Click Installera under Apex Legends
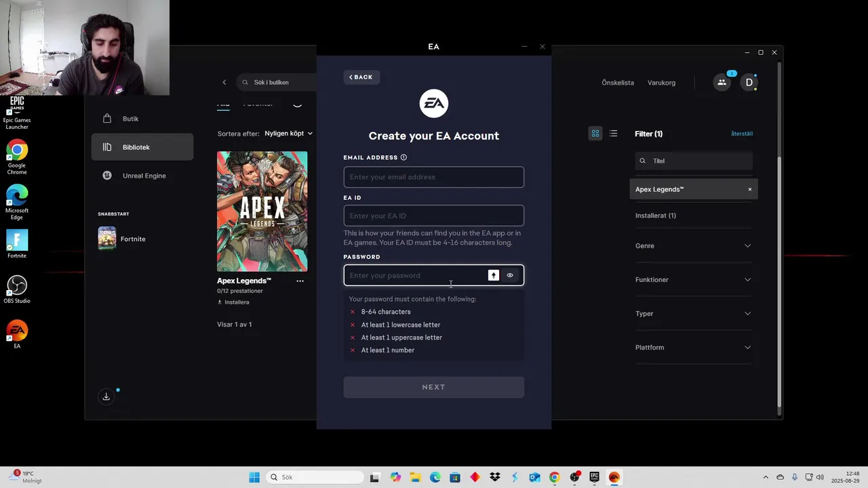Image resolution: width=868 pixels, height=488 pixels. pos(233,302)
